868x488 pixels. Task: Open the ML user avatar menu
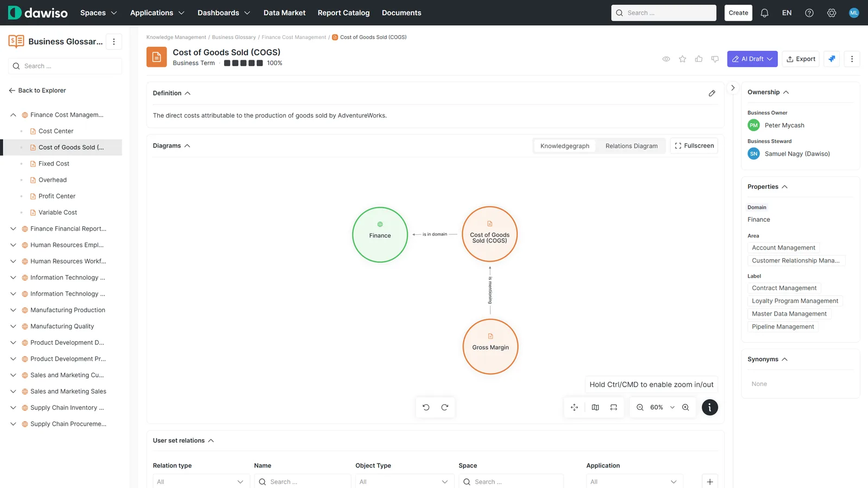point(854,13)
